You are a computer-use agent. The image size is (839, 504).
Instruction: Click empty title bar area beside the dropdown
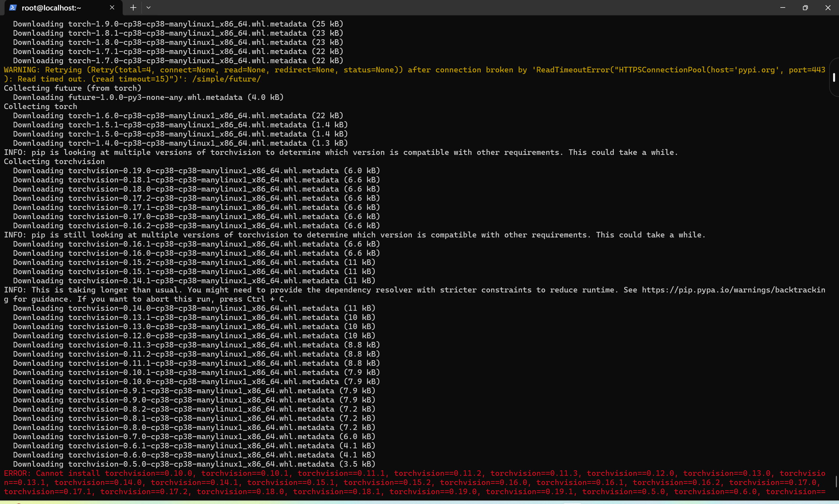[x=442, y=8]
